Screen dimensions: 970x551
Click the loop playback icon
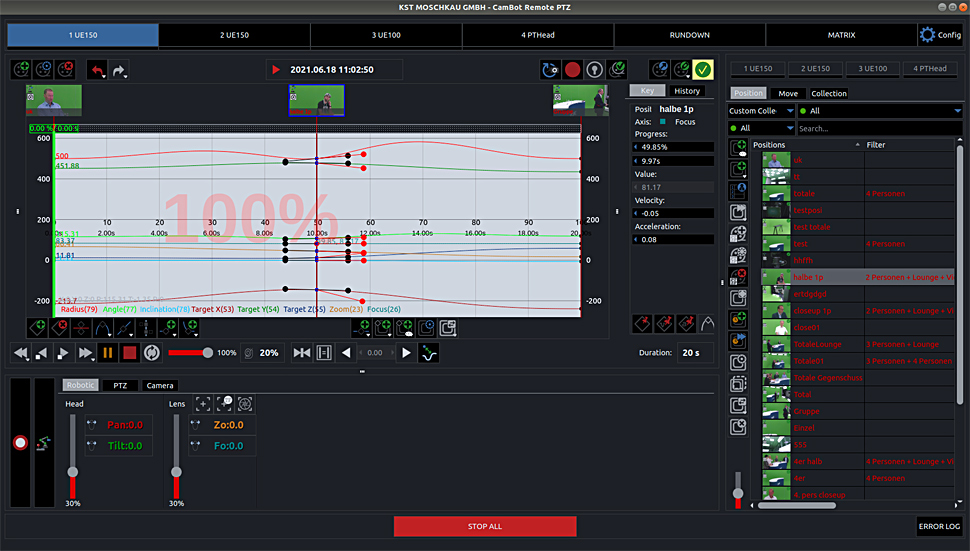[x=152, y=352]
